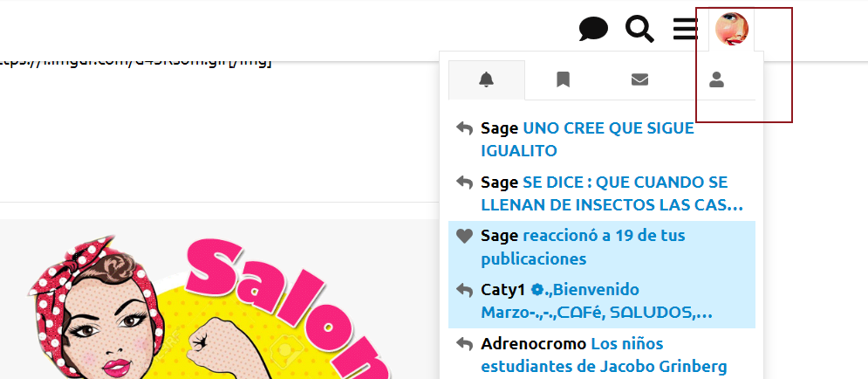Click heart icon beside Sage reaccionó
The image size is (868, 379).
pyautogui.click(x=464, y=236)
